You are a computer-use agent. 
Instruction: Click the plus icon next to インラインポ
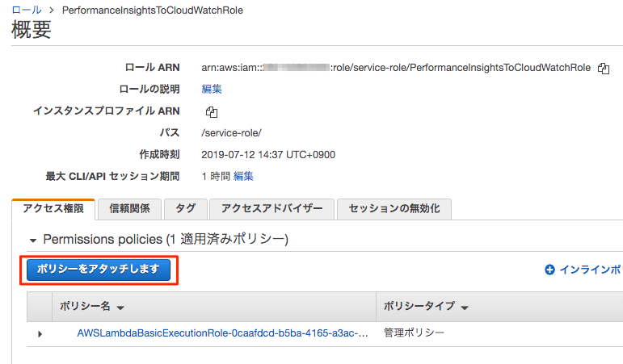pyautogui.click(x=549, y=270)
